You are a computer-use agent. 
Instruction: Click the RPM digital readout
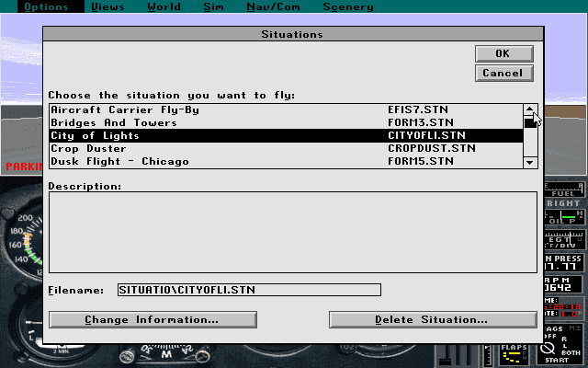click(565, 286)
